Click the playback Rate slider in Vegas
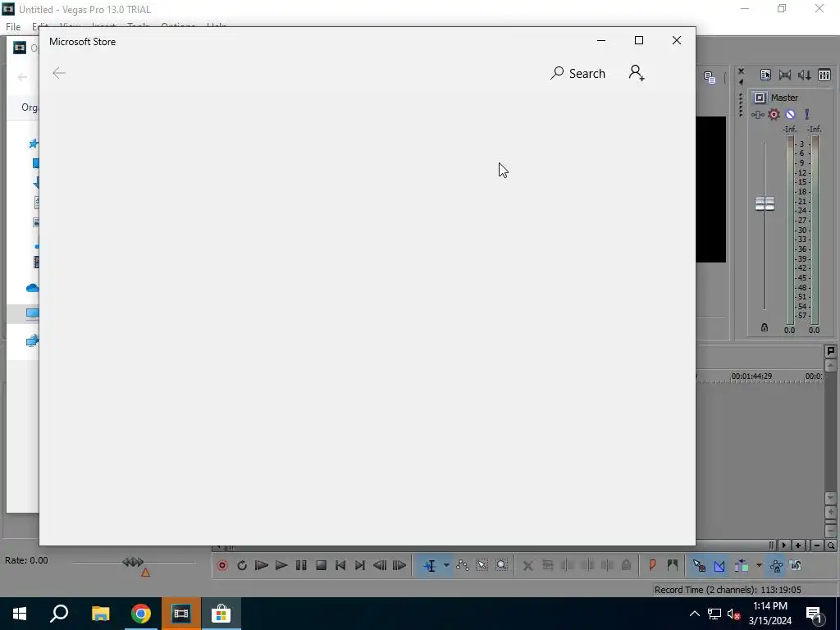 pos(133,563)
